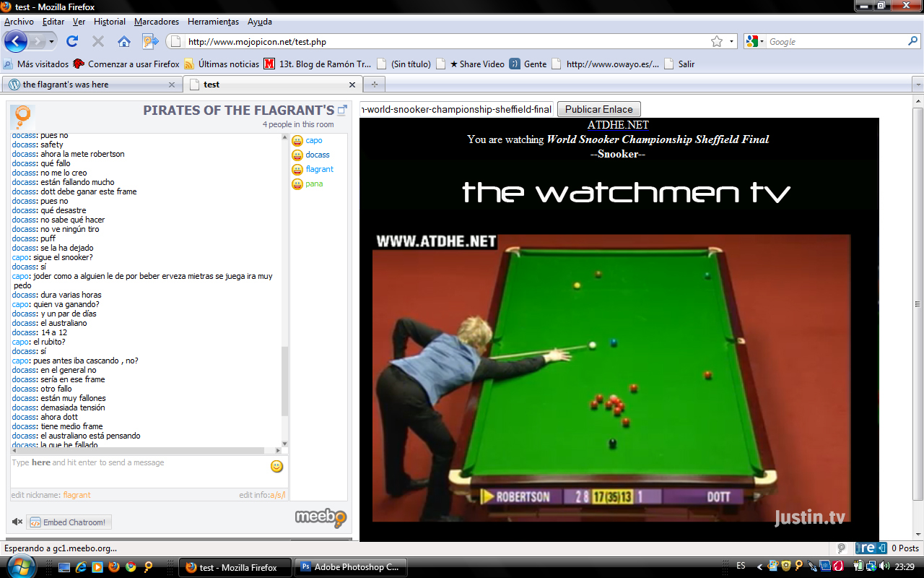Click the ES language indicator in taskbar
Viewport: 924px width, 578px height.
click(741, 566)
